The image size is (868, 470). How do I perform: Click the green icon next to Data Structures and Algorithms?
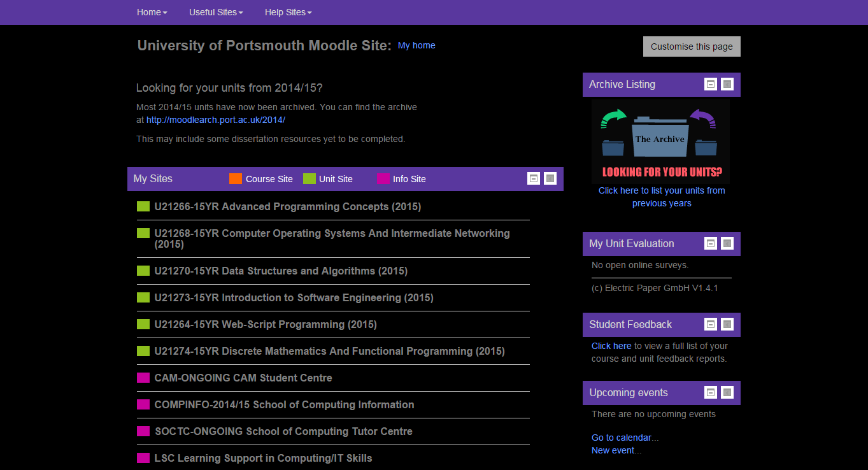pos(143,270)
